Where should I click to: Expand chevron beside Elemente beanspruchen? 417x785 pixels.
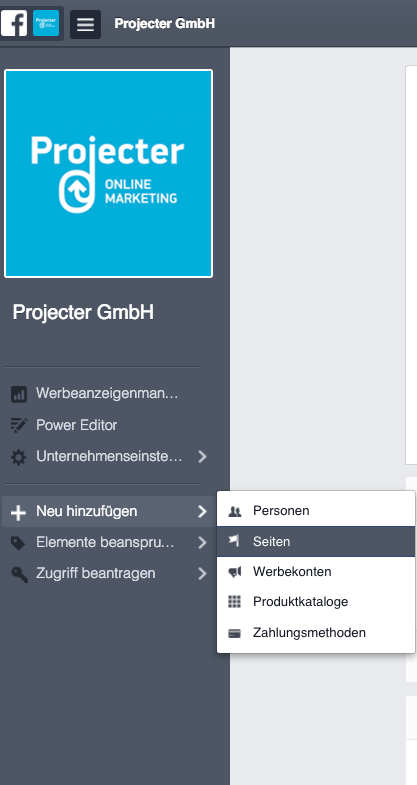(x=202, y=543)
